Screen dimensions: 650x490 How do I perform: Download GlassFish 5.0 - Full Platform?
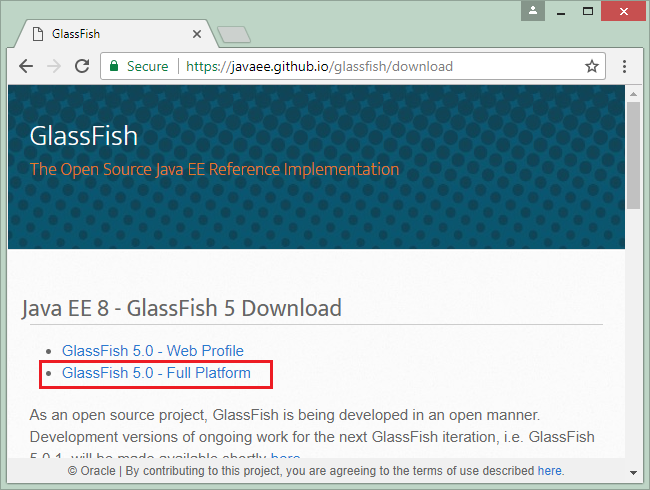click(x=156, y=373)
